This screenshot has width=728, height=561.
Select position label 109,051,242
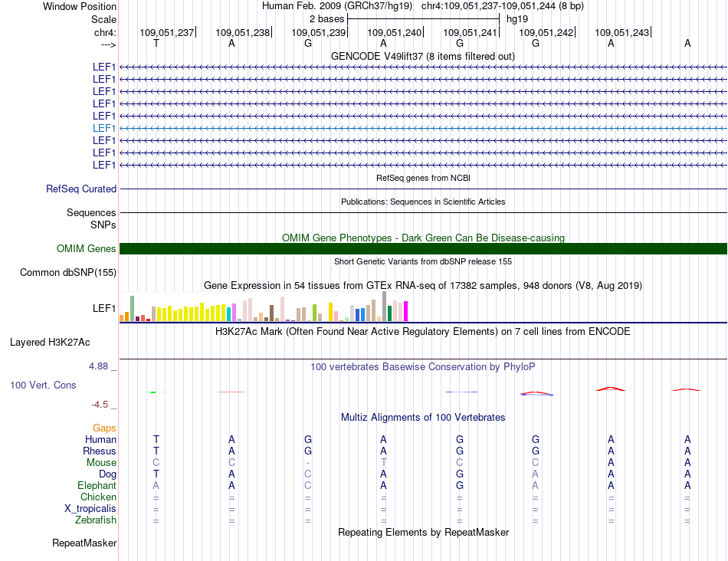(546, 32)
